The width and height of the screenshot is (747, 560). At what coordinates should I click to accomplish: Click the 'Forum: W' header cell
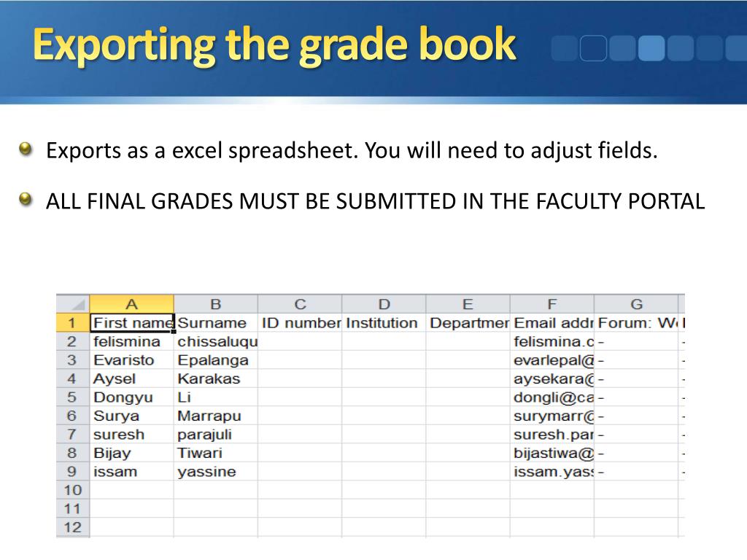tap(636, 323)
